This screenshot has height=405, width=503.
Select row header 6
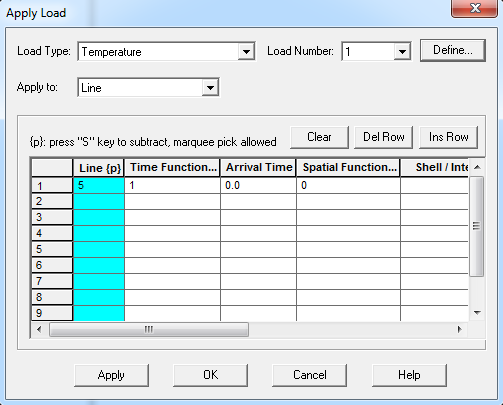(52, 265)
